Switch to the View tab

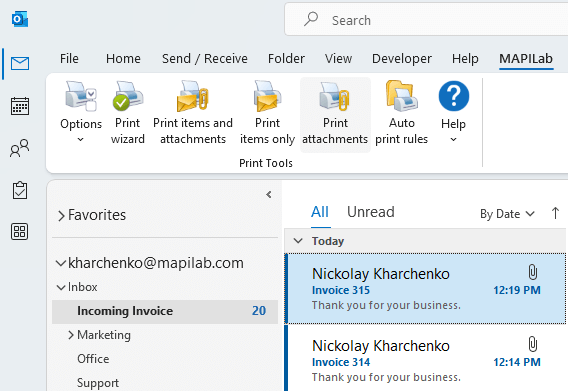click(338, 58)
